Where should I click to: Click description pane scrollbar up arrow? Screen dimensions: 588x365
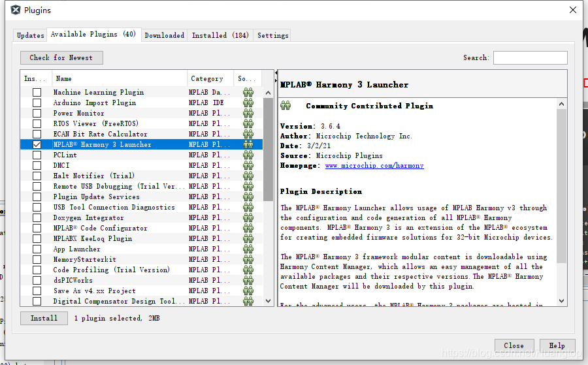coord(561,104)
